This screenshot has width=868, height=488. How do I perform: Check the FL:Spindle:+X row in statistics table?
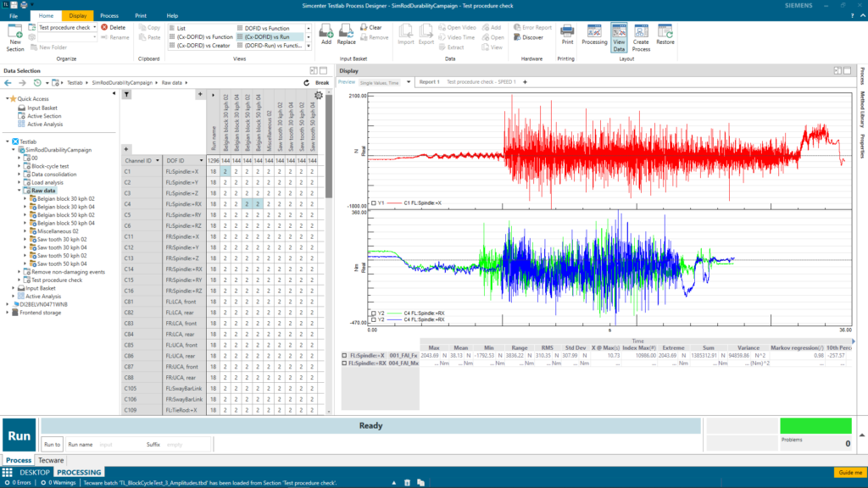344,356
